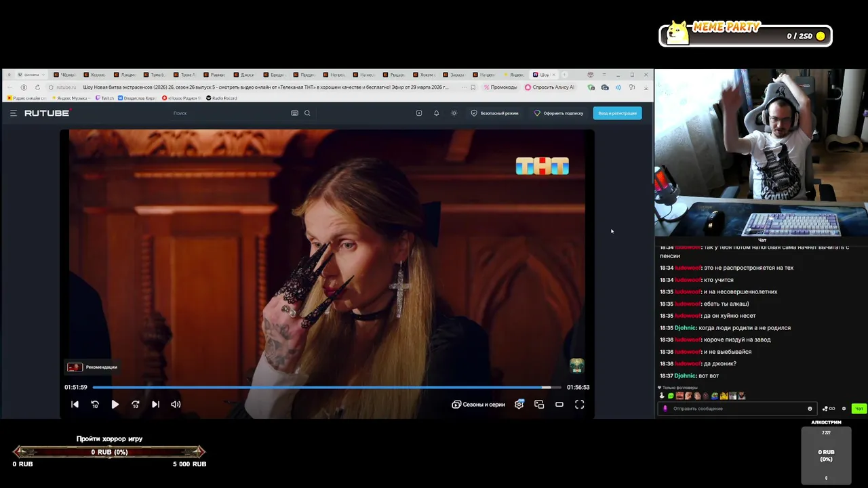Mute the player volume
Image resolution: width=868 pixels, height=488 pixels.
pos(176,405)
